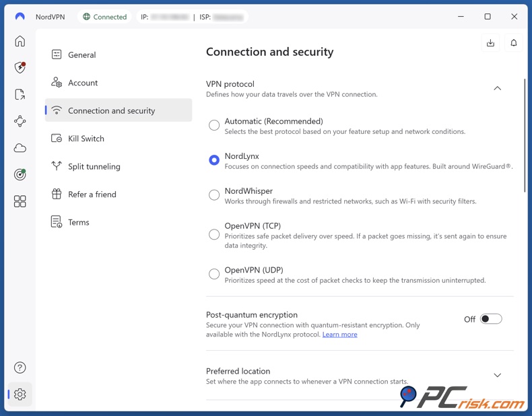Click the Learn more link

340,335
